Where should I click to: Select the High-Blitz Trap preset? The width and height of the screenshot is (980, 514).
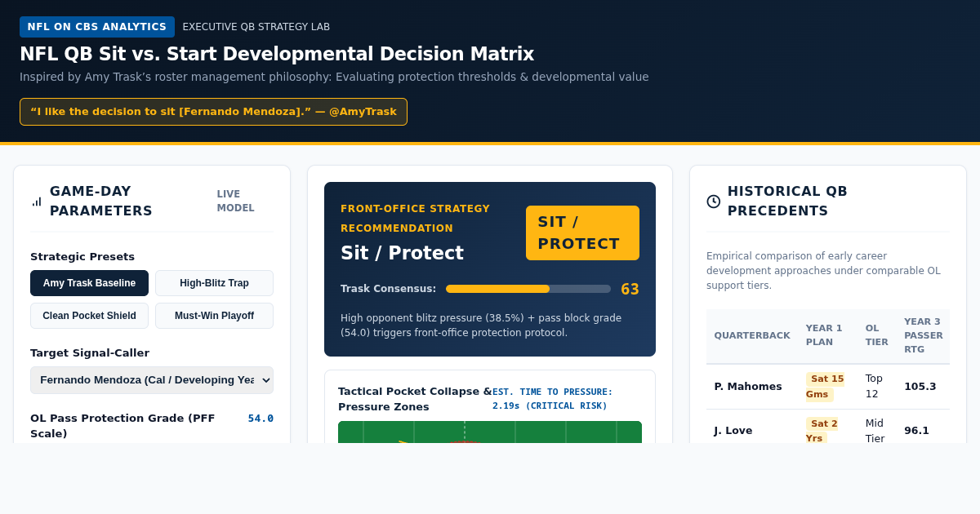(x=214, y=283)
